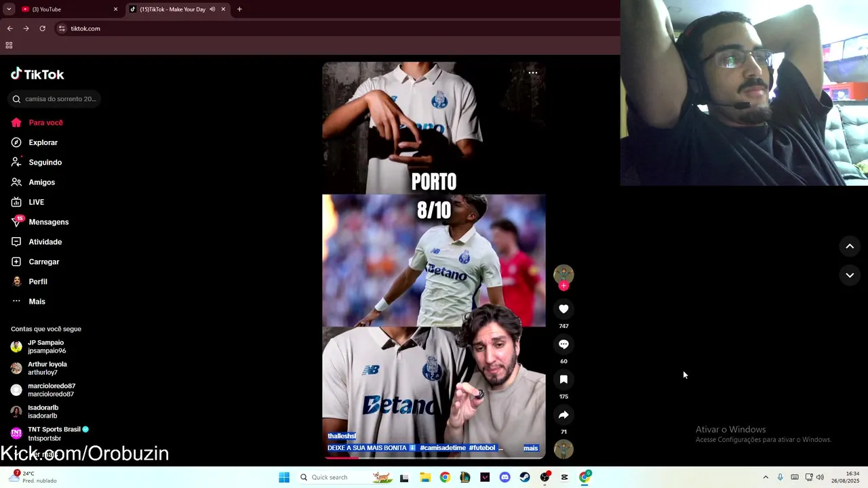Open TNT Sports Brasil followed account

(50, 433)
